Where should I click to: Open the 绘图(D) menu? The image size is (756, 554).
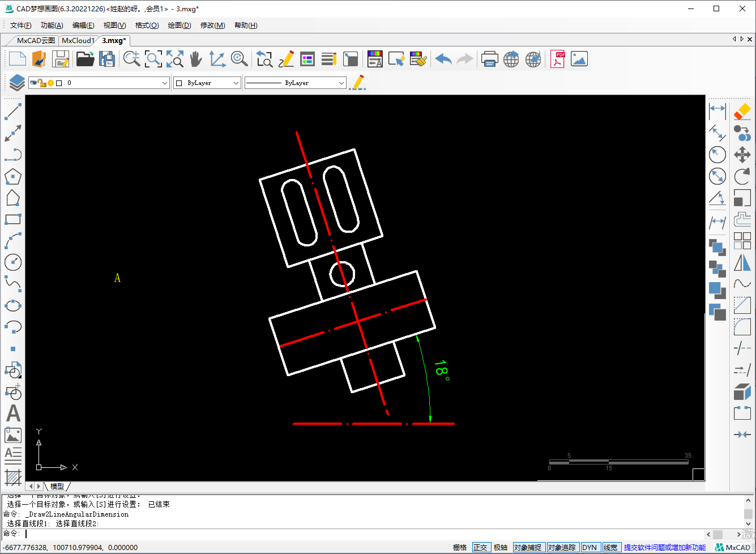pos(180,25)
